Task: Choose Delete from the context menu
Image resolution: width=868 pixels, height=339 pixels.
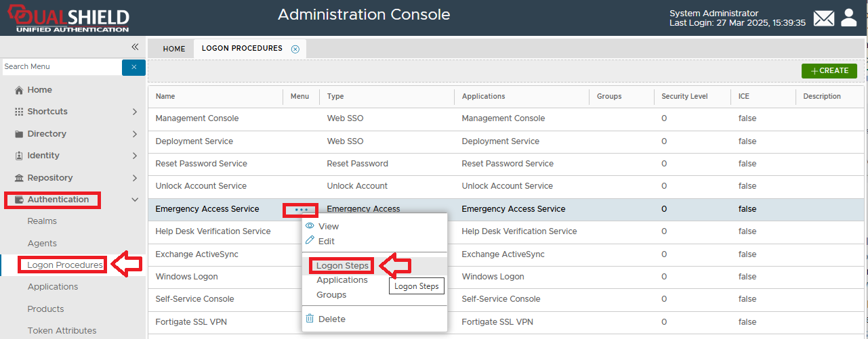Action: (331, 319)
